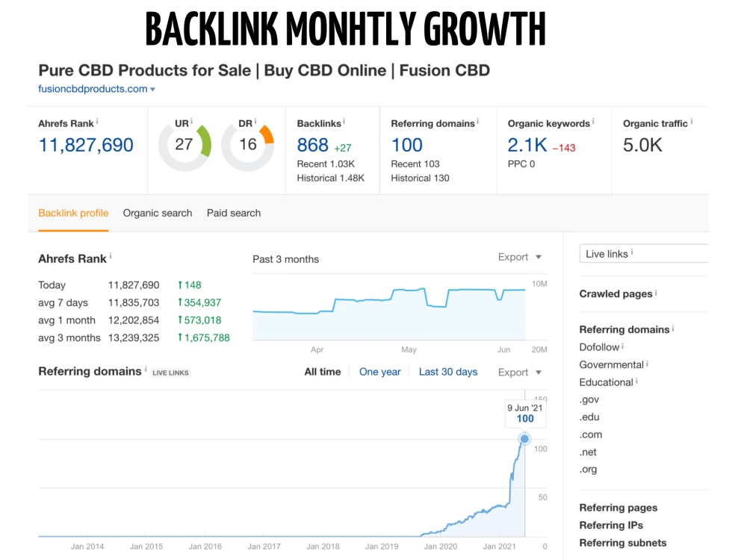Open the 100 referring domains count
Image resolution: width=747 pixels, height=560 pixels.
pyautogui.click(x=407, y=145)
